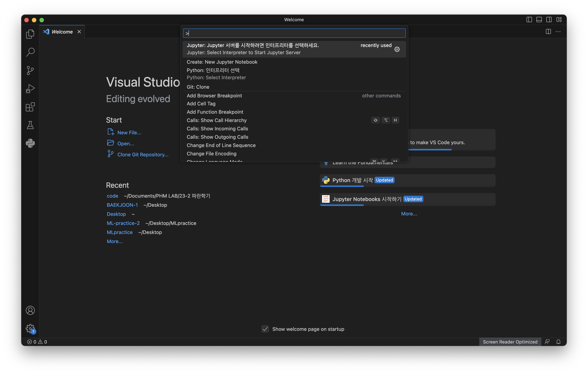Toggle the Primary Side Bar layout button
Screen dimensions: 588x374
tap(529, 20)
